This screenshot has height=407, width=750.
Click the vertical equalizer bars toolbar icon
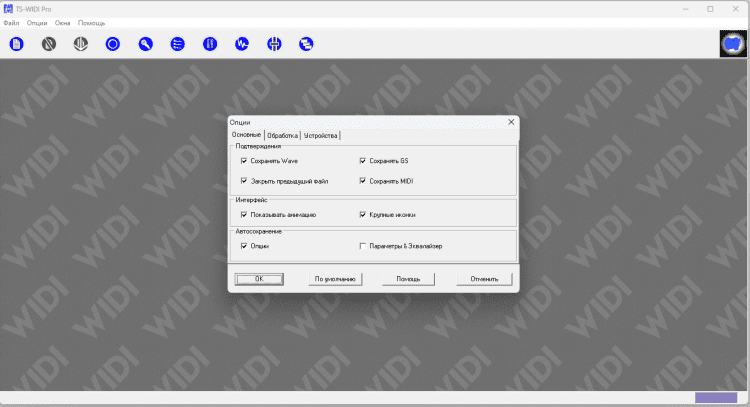(210, 44)
